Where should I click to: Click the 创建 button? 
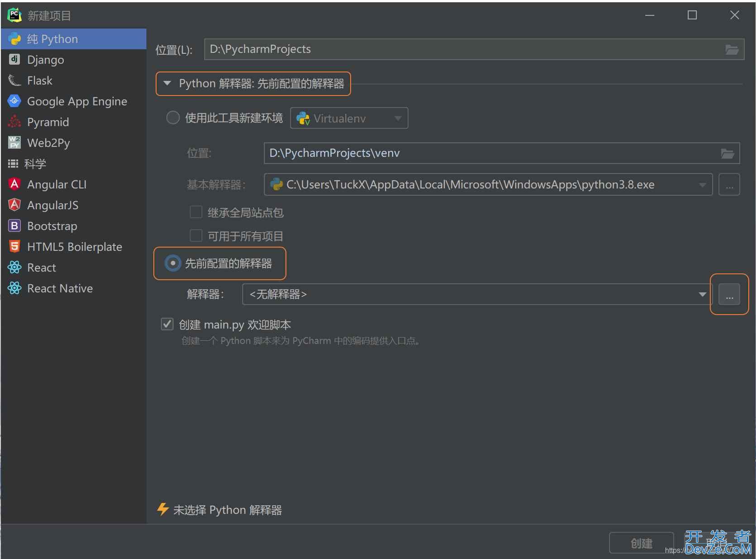point(641,543)
